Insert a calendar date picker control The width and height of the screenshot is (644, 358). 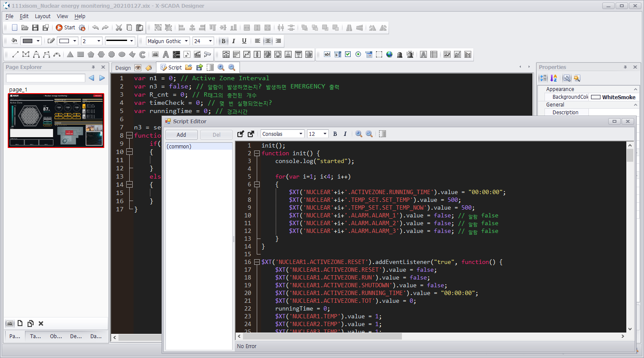[369, 54]
